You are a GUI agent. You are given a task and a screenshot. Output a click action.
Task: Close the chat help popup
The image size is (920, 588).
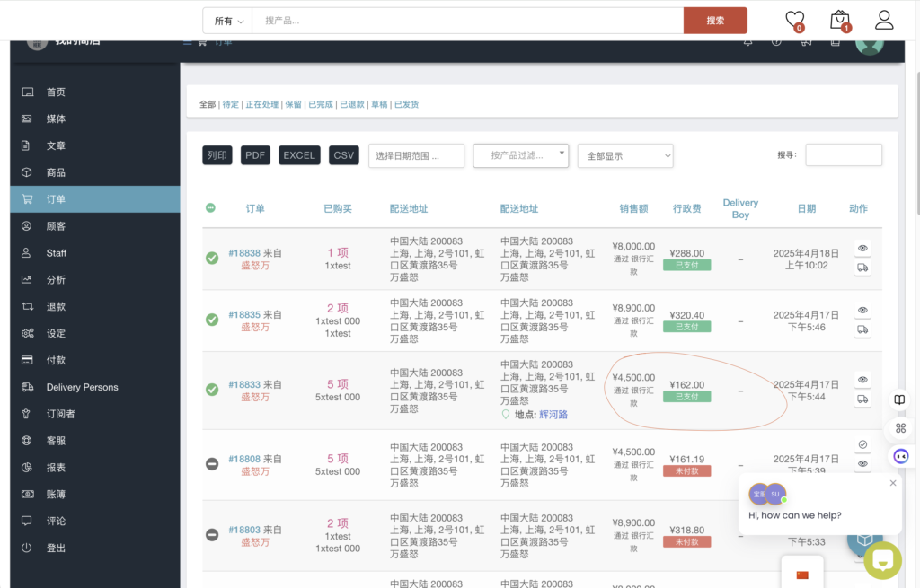pos(893,483)
